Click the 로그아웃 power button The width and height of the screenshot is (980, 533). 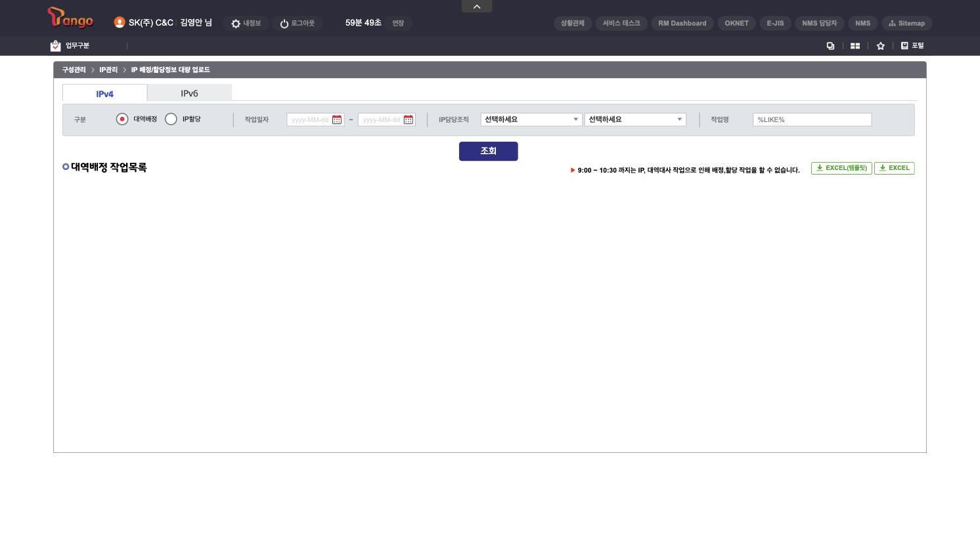[297, 24]
